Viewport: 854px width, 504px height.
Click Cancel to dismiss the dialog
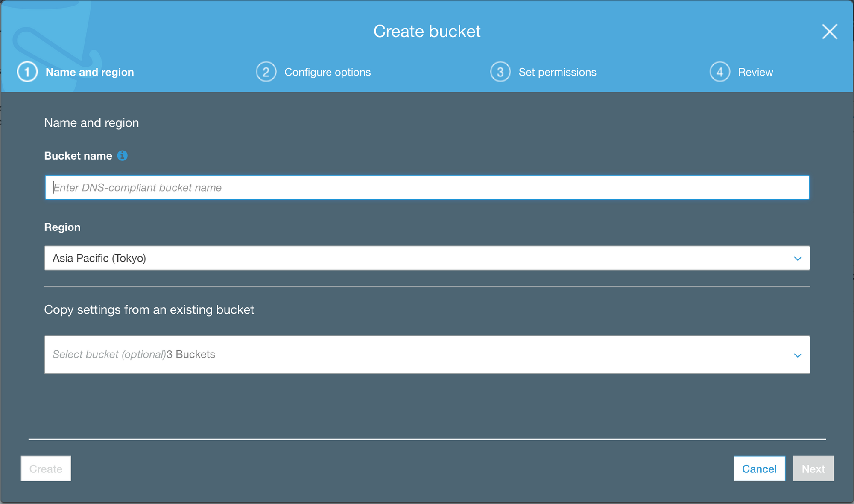[759, 468]
